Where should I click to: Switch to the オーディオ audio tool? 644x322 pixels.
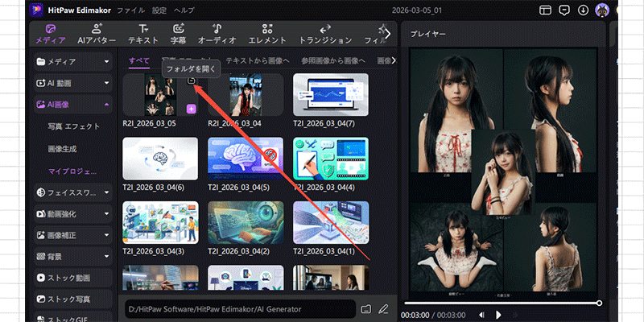[217, 33]
